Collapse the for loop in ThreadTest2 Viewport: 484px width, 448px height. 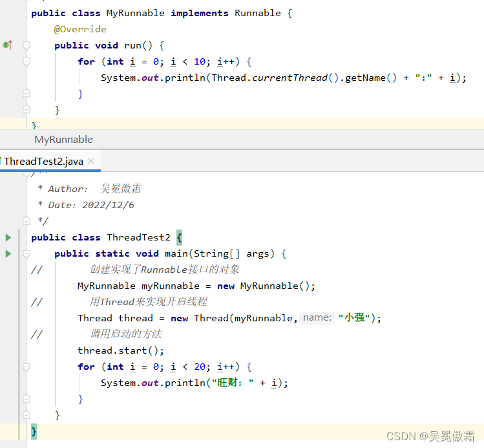click(26, 367)
